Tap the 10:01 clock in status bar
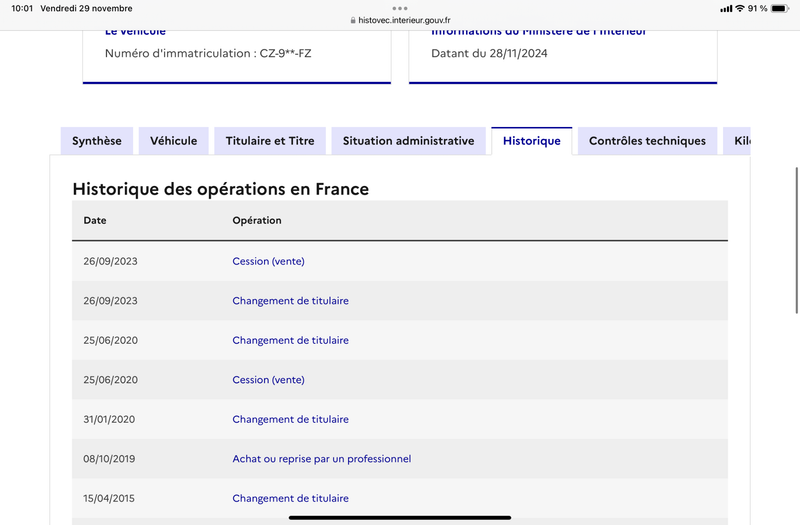800x525 pixels. coord(22,8)
